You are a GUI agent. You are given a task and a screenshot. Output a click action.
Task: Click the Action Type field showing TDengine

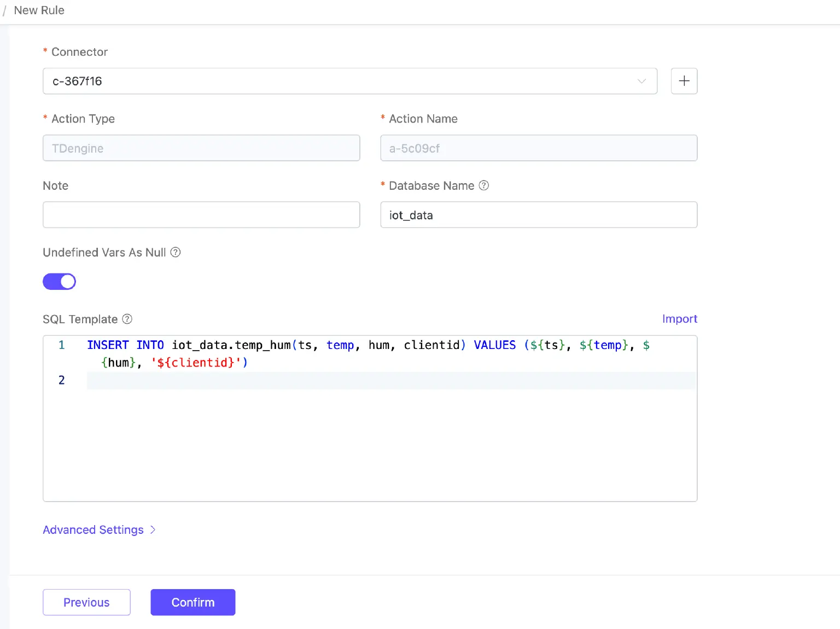tap(201, 148)
